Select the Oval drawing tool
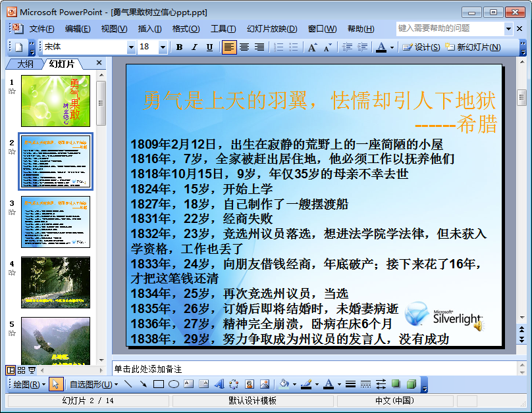Viewport: 532px width, 413px height. pos(174,384)
